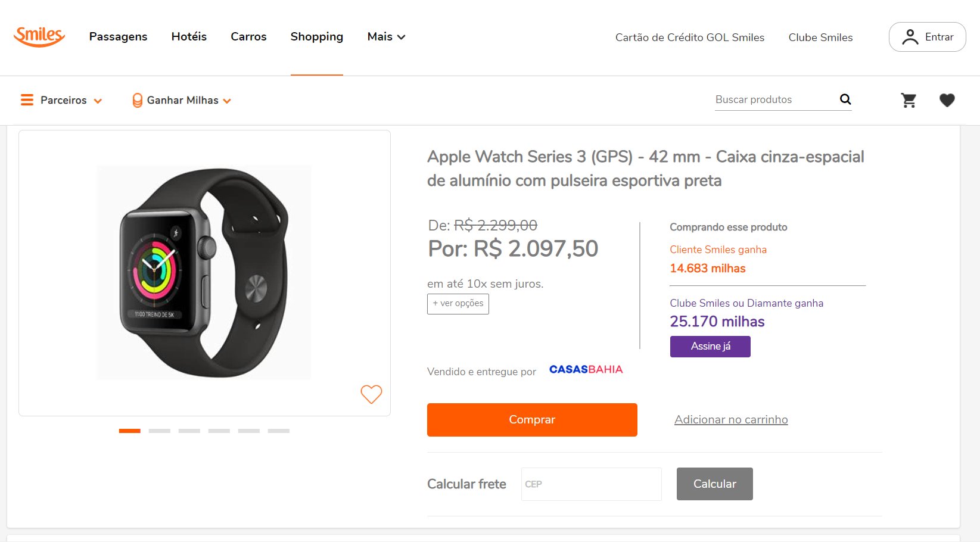Click the Smiles logo

39,36
